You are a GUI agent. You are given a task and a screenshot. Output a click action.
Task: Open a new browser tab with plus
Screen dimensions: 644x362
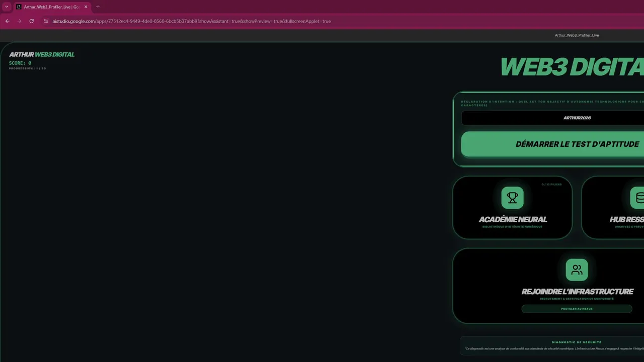(x=98, y=7)
